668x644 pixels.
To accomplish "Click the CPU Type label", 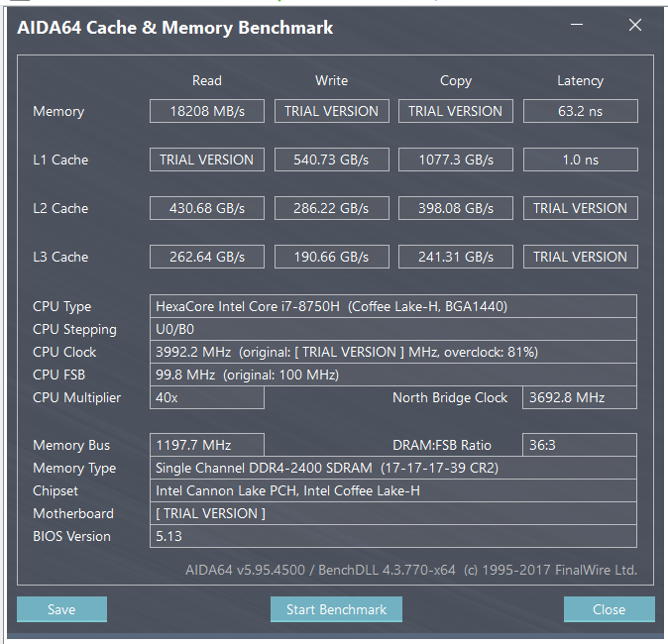I will coord(62,307).
